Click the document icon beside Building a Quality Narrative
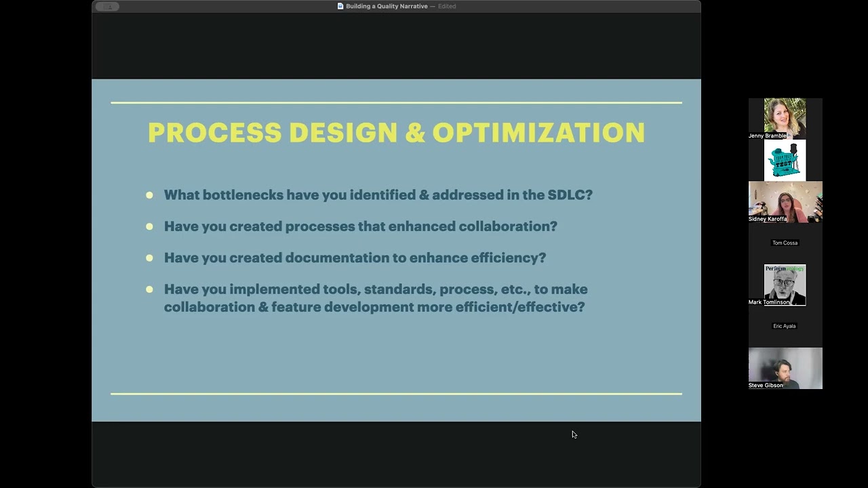Viewport: 868px width, 488px height. pos(340,6)
